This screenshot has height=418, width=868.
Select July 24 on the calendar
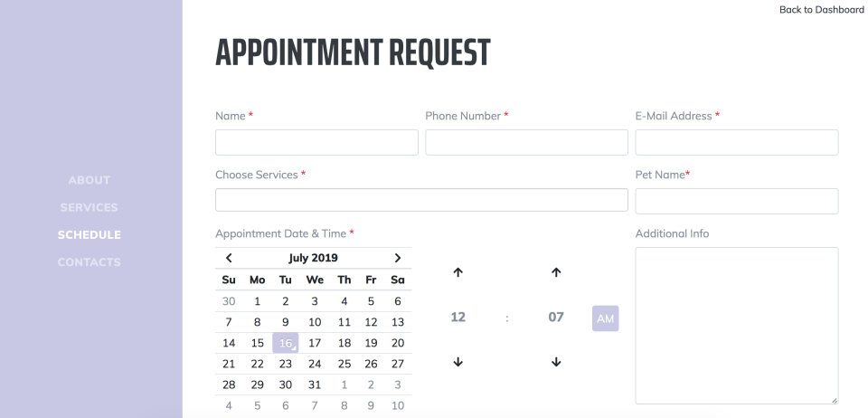pyautogui.click(x=315, y=364)
